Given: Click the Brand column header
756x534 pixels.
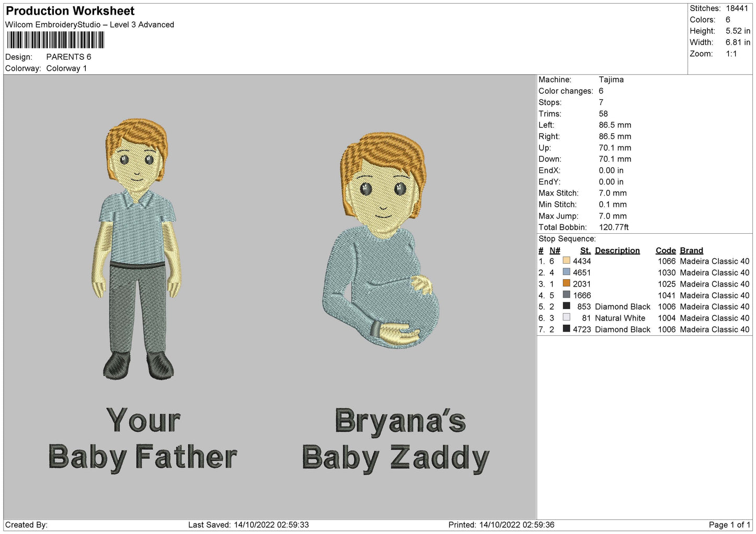Looking at the screenshot, I should 692,251.
